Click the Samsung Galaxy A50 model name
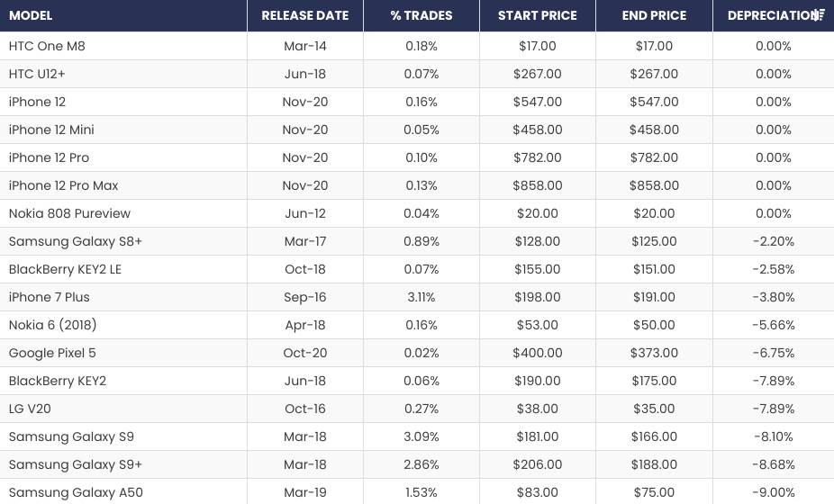Screen dimensions: 834x504 click(x=76, y=492)
